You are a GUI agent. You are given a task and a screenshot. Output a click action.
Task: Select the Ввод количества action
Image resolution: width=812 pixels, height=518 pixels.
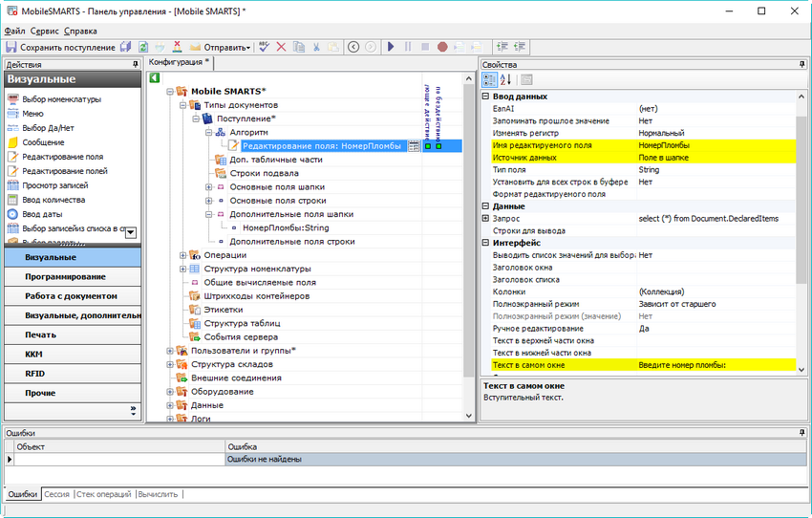pos(53,200)
